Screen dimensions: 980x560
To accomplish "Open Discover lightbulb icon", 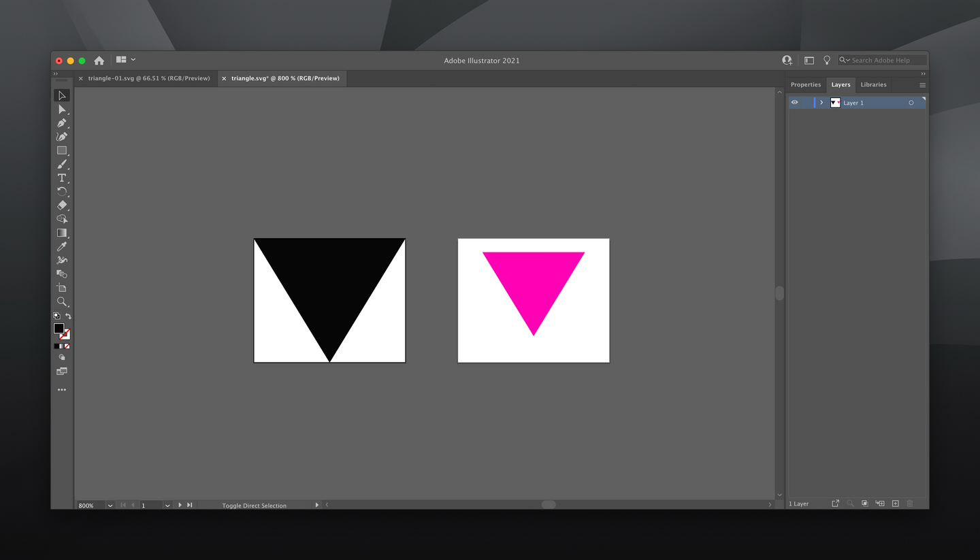I will click(827, 60).
